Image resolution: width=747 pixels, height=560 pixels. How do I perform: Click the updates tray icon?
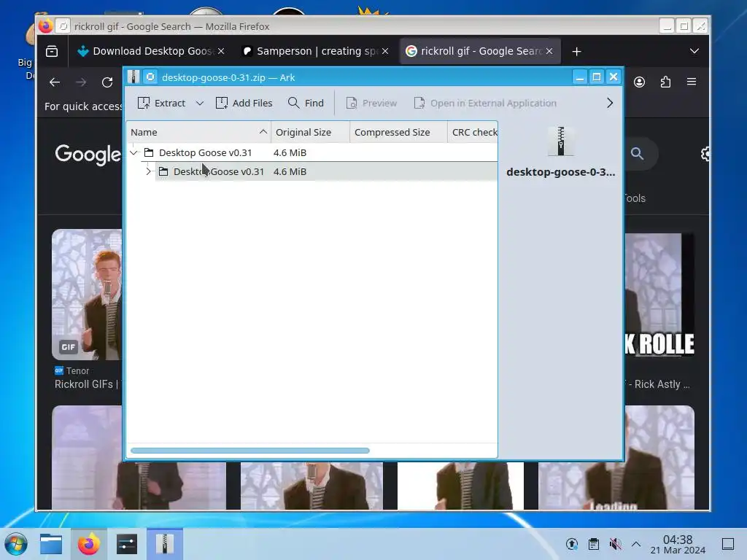[572, 544]
